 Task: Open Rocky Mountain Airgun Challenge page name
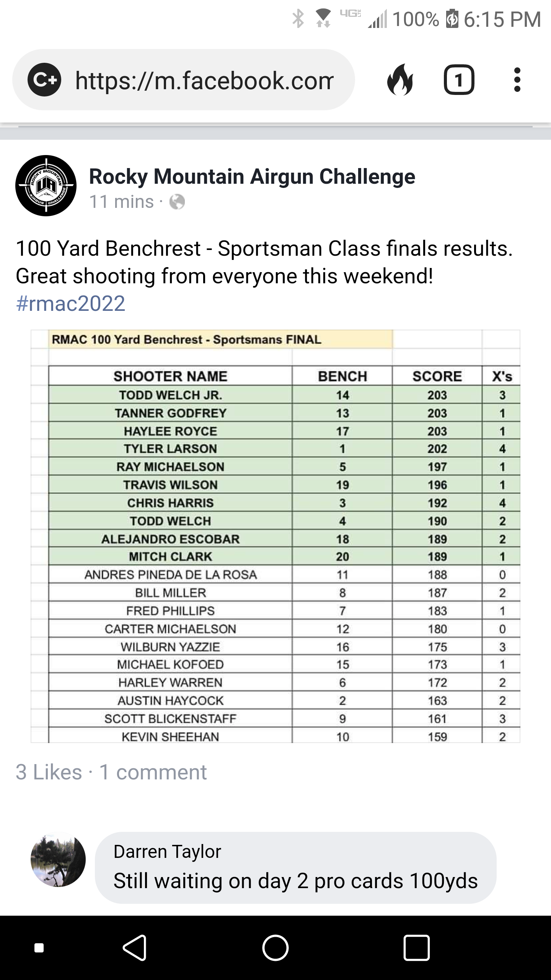[x=252, y=176]
